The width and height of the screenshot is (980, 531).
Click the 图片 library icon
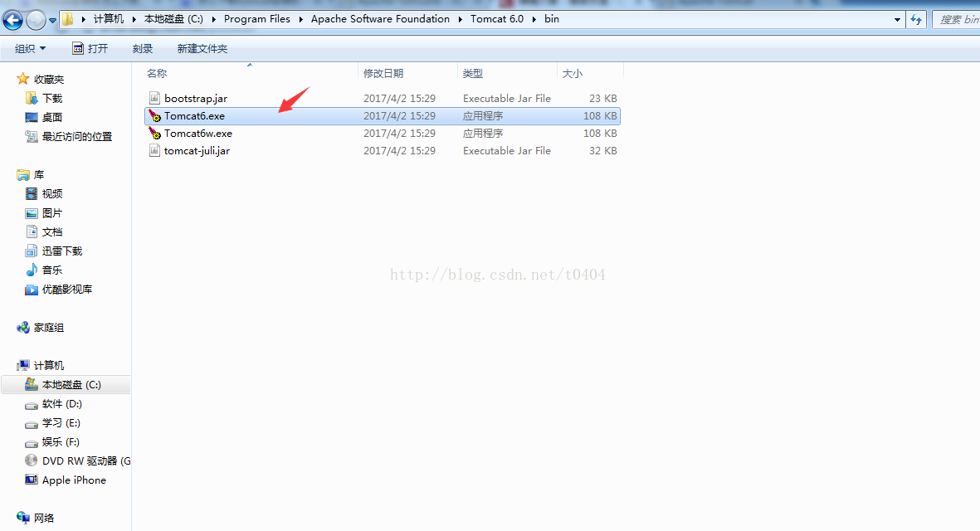(32, 213)
